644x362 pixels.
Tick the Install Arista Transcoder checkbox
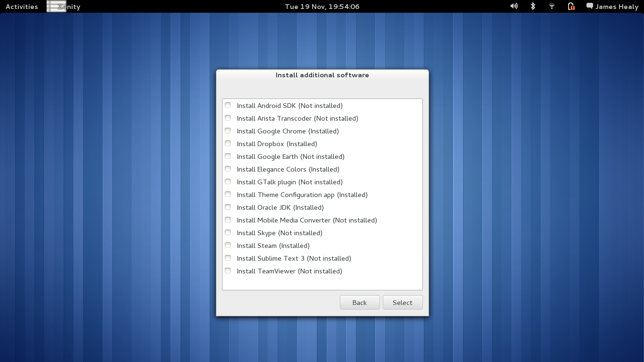[x=228, y=118]
